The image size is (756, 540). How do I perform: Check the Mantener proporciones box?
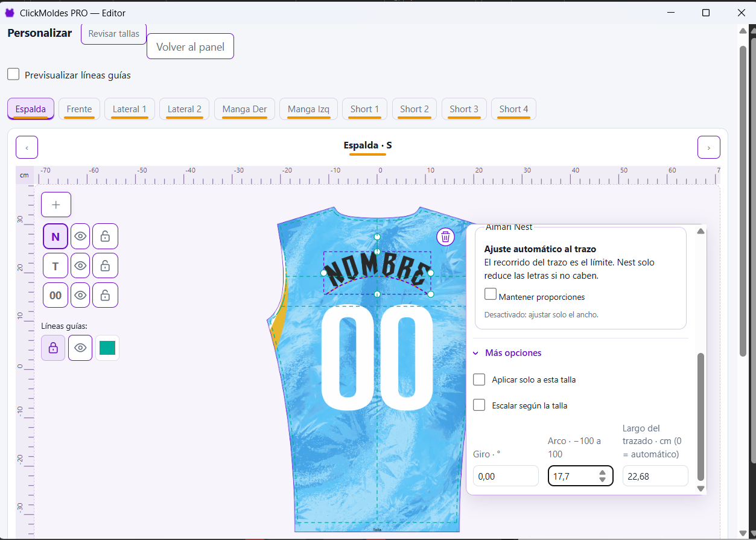coord(491,294)
